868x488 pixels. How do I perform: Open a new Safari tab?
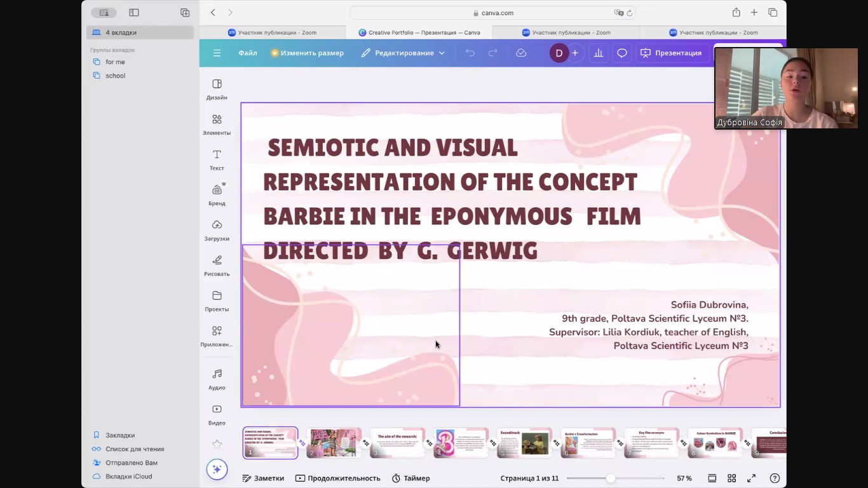point(754,13)
